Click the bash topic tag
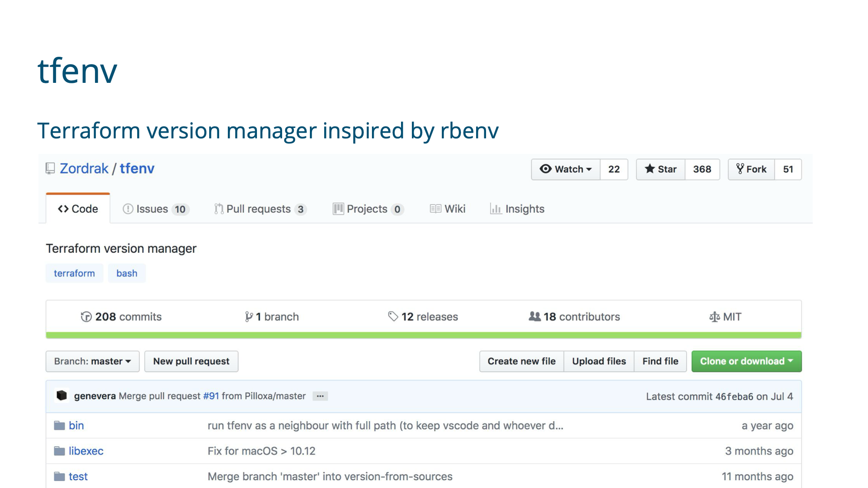Image resolution: width=868 pixels, height=488 pixels. tap(127, 273)
